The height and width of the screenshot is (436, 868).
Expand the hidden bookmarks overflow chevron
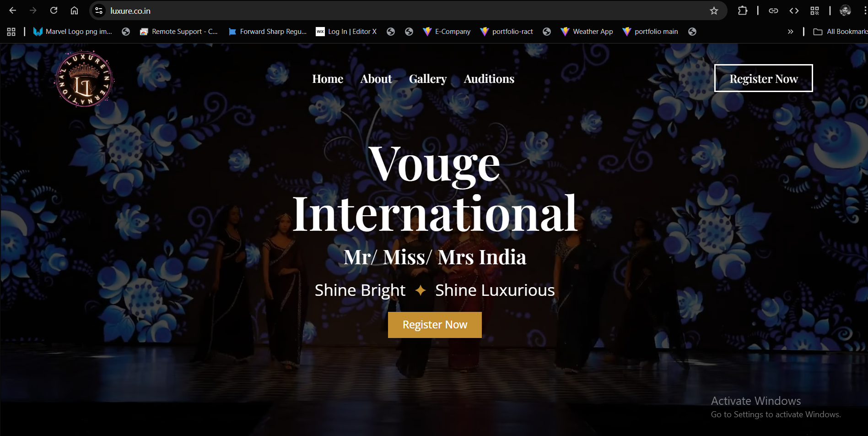coord(790,32)
